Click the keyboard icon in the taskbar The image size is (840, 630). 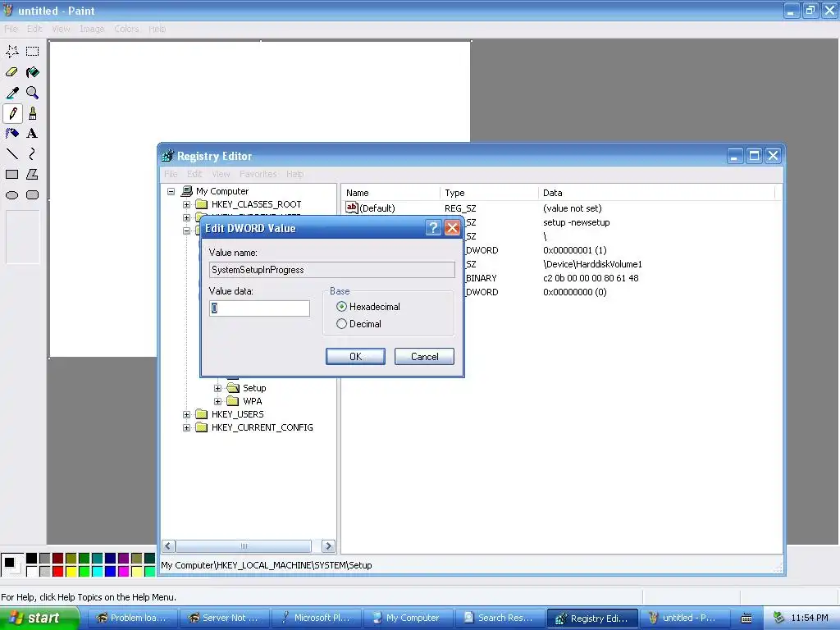pos(746,619)
